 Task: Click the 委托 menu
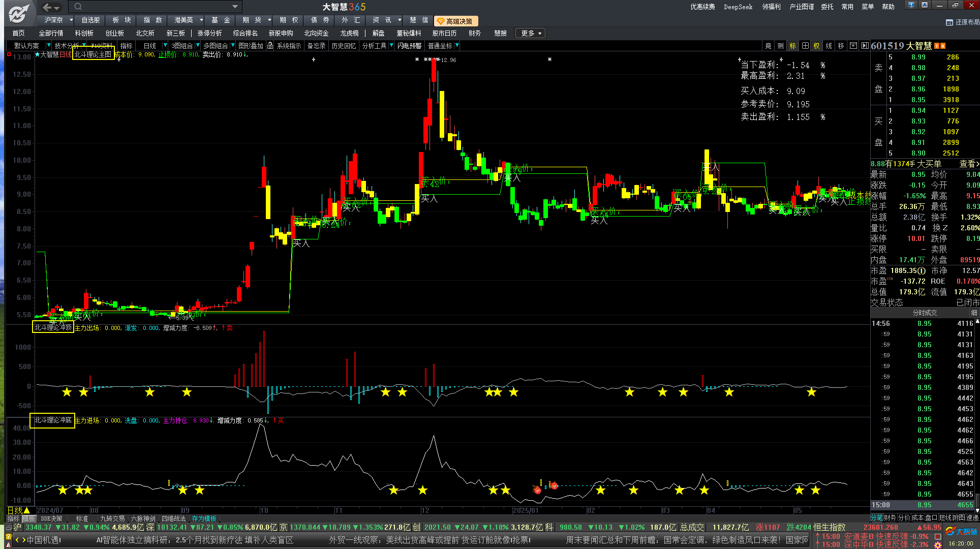827,7
